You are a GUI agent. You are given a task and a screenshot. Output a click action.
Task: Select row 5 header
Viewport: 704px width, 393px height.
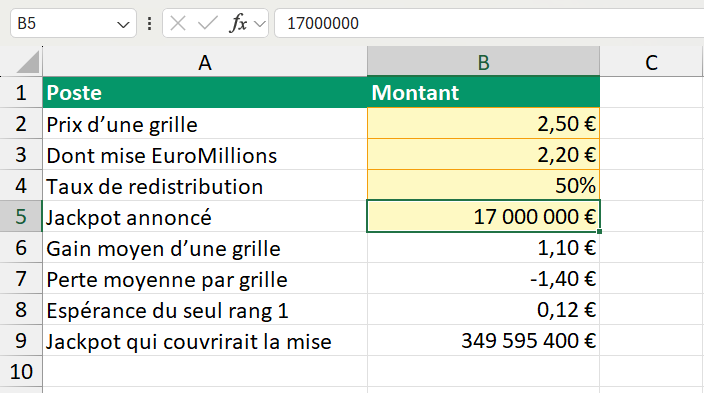coord(21,216)
